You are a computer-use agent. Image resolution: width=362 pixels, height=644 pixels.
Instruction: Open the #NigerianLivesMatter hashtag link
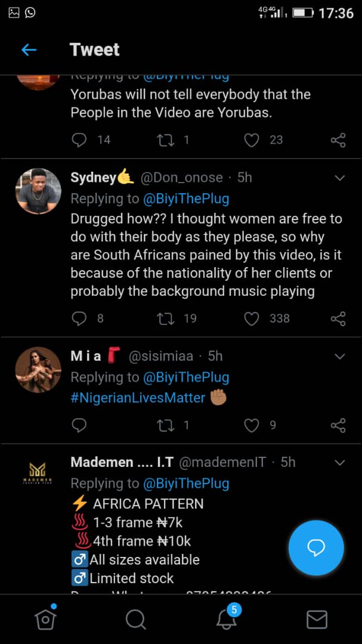(x=138, y=398)
